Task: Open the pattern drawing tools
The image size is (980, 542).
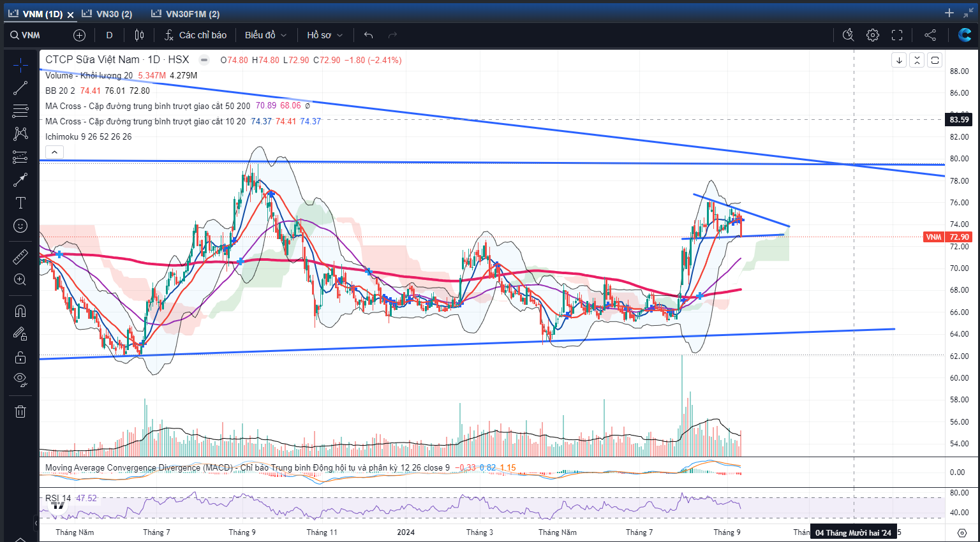Action: pos(20,133)
